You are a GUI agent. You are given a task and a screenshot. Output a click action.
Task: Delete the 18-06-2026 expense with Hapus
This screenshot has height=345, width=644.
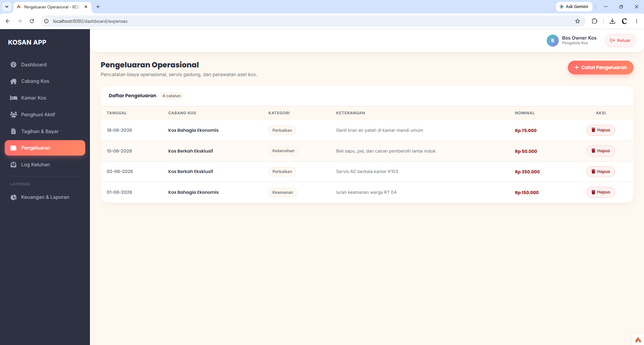coord(600,130)
